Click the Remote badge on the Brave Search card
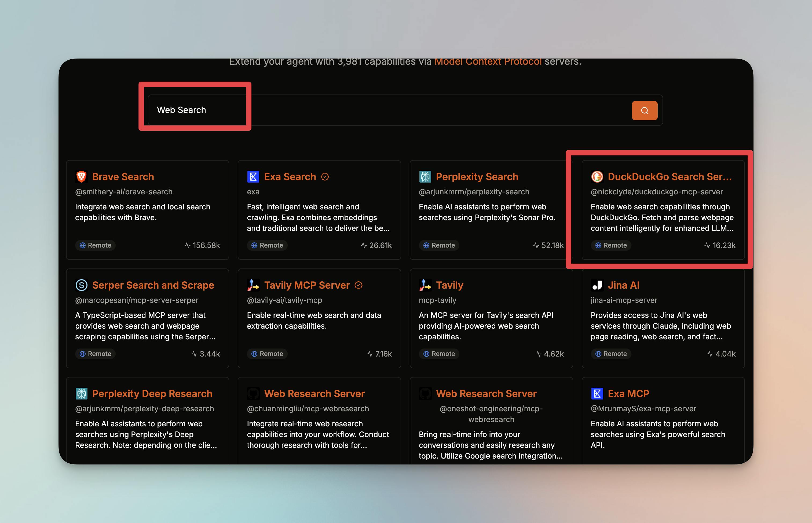 [95, 245]
